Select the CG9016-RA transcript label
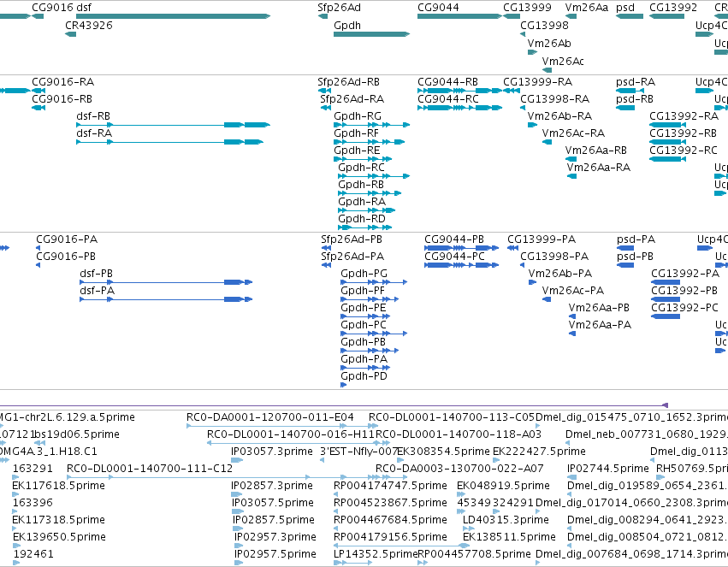Image resolution: width=728 pixels, height=567 pixels. 62,81
